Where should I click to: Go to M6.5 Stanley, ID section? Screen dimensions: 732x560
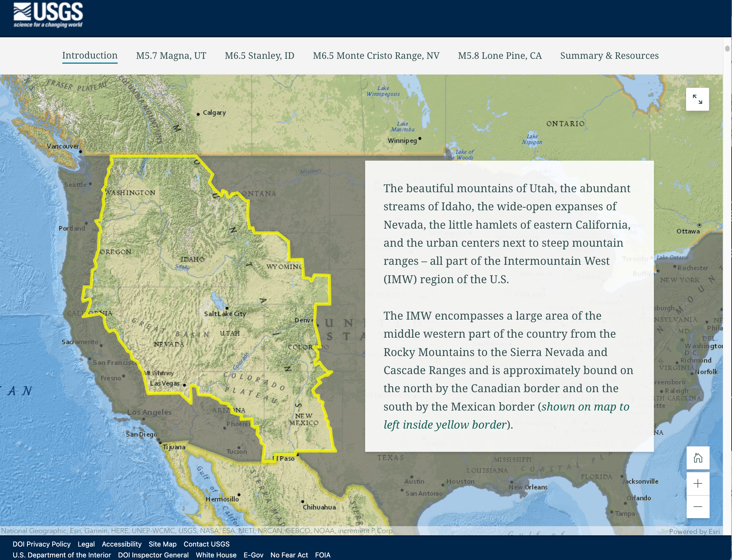point(260,56)
